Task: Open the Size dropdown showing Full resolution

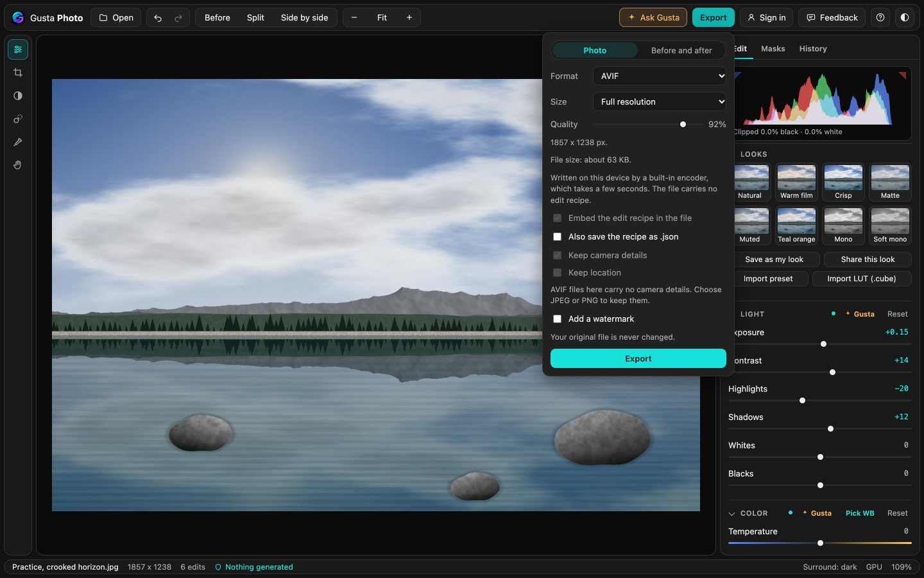Action: point(660,101)
